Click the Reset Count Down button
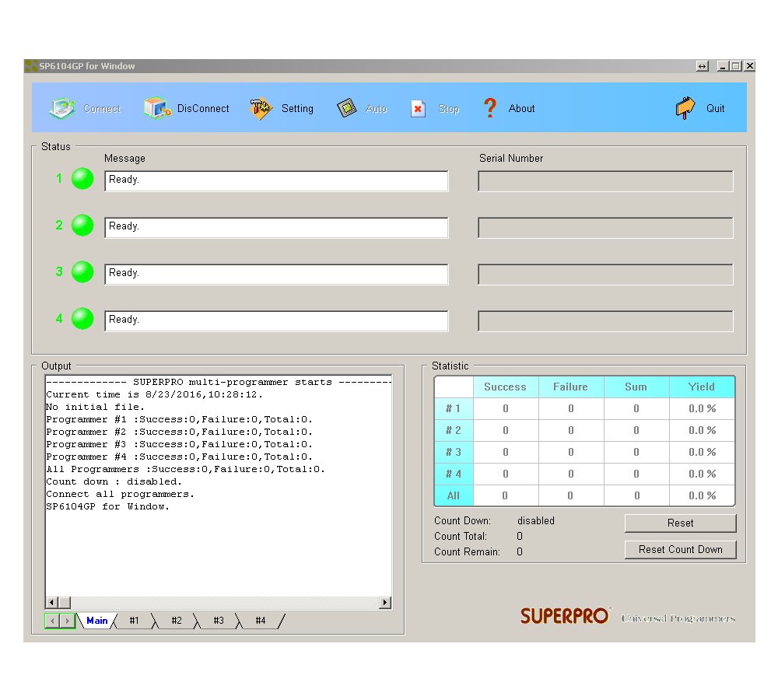 (680, 550)
